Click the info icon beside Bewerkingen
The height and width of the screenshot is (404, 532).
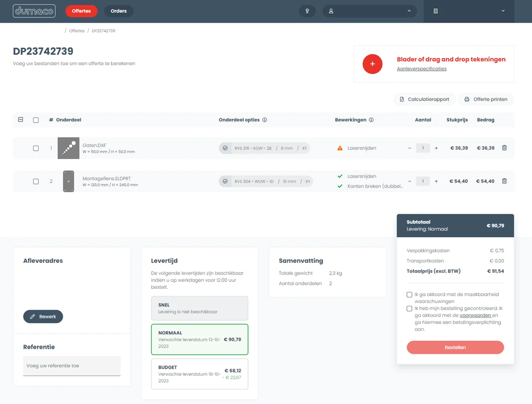(371, 120)
